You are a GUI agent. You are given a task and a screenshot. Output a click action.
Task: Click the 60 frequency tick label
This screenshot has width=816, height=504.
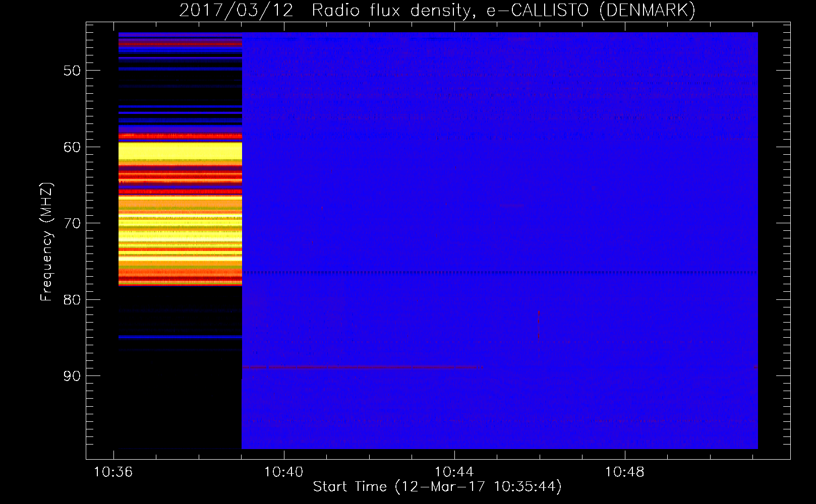coord(72,147)
